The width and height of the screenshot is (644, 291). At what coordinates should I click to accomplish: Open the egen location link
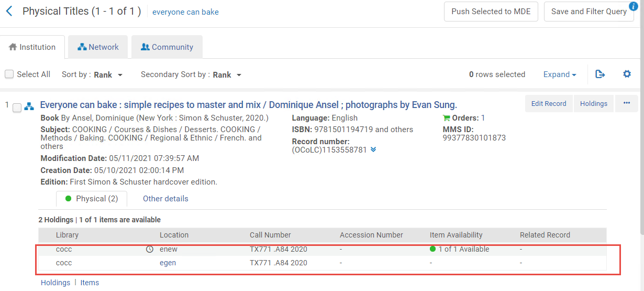[168, 263]
